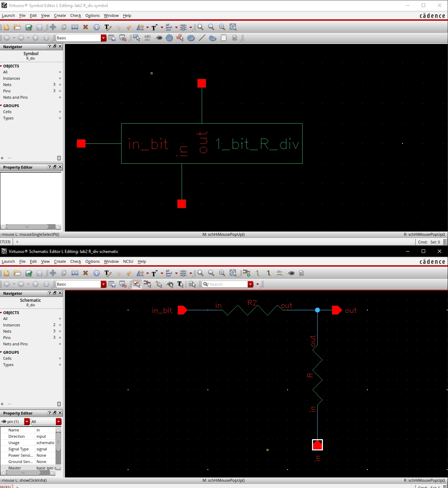Screen dimensions: 448x488
Task: Open the Create menu in Symbol Editor
Action: click(60, 15)
